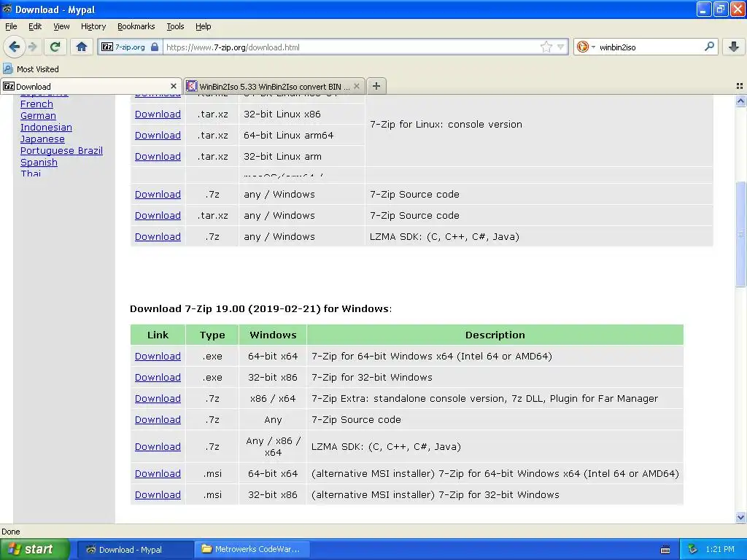747x560 pixels.
Task: Click the keyboard icon in system tray
Action: tap(665, 550)
